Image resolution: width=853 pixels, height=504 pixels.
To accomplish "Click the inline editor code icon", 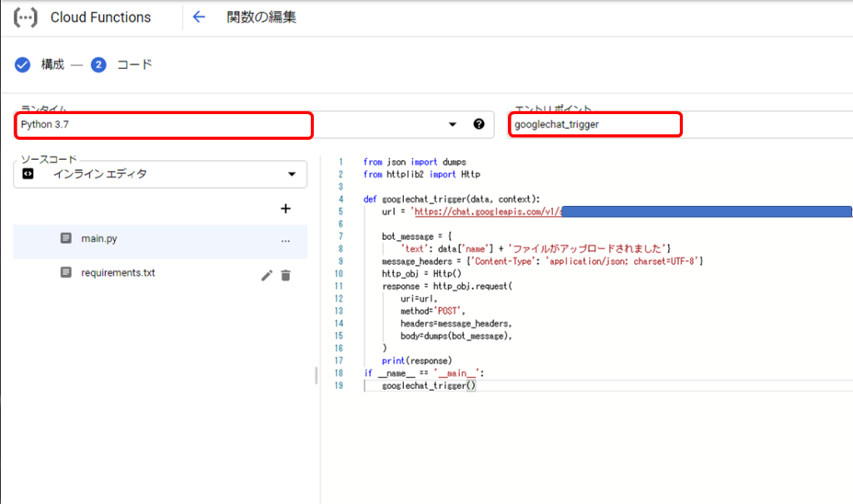I will pos(27,173).
